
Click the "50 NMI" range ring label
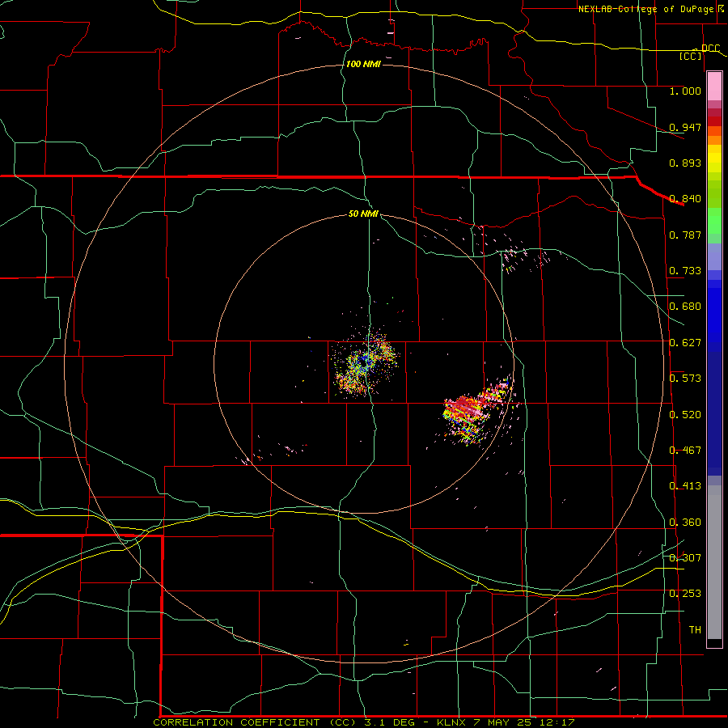coord(363,214)
